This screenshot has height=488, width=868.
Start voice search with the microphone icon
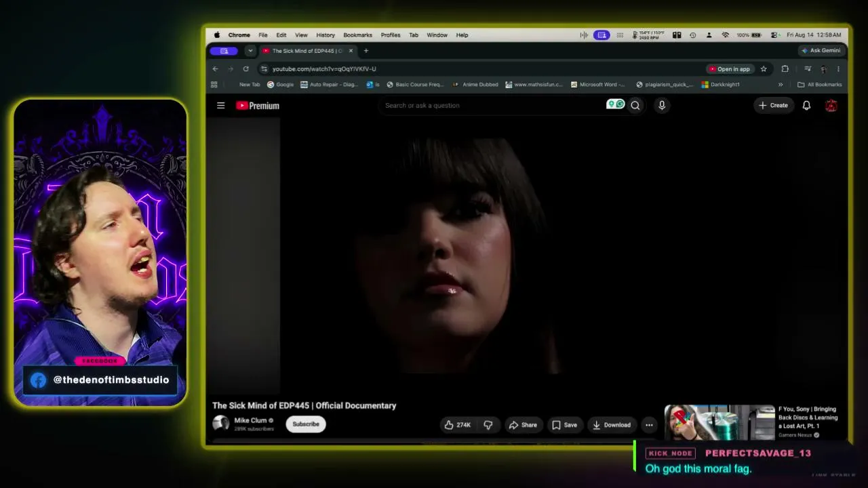tap(662, 105)
